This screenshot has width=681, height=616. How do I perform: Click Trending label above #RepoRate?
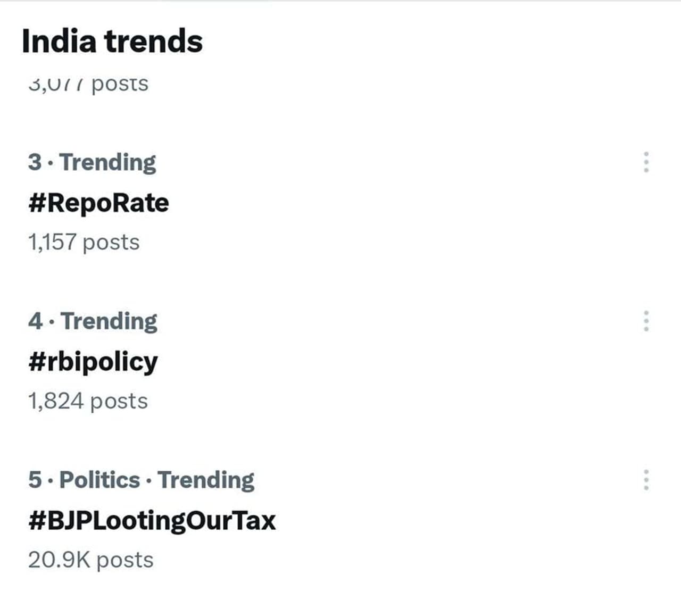pyautogui.click(x=108, y=162)
